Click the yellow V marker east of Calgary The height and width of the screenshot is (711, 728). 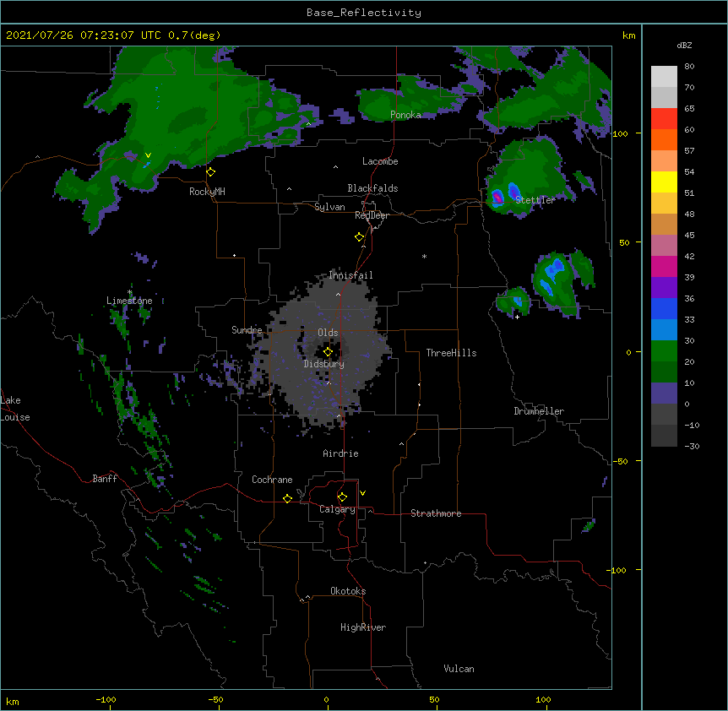(362, 493)
